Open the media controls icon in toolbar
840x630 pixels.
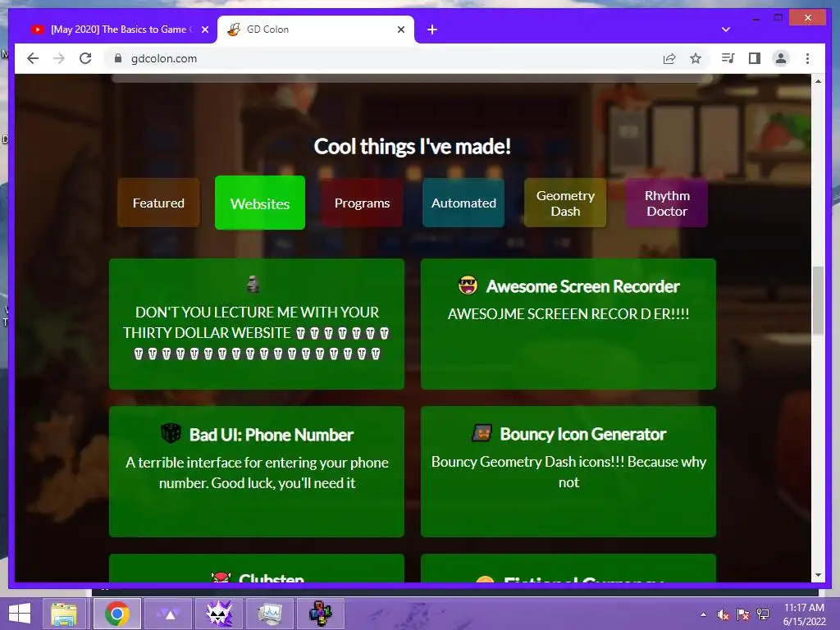[x=728, y=58]
